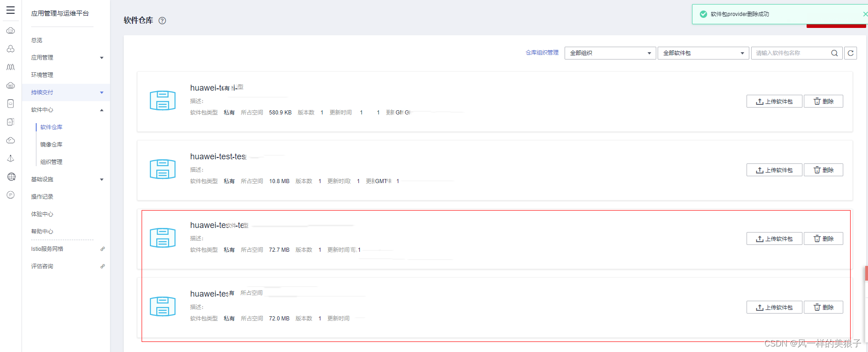Open 环境管理 in the sidebar
The height and width of the screenshot is (352, 868).
click(42, 75)
